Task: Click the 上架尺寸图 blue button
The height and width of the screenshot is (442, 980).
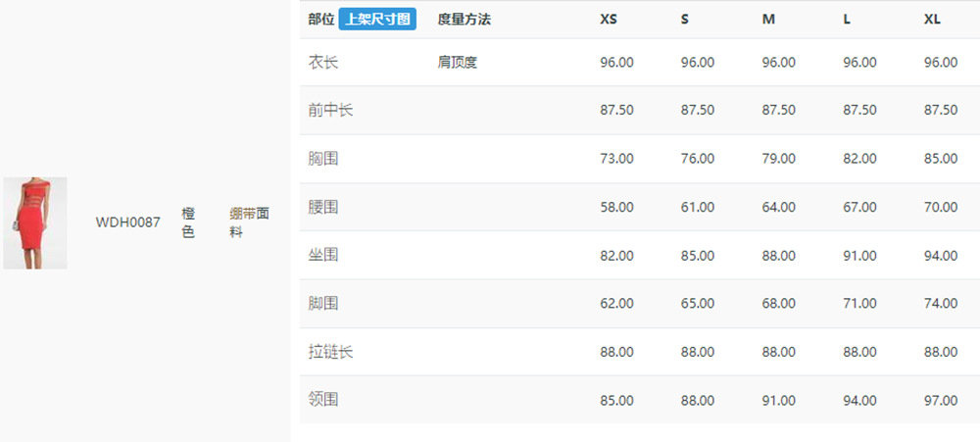Action: (377, 20)
